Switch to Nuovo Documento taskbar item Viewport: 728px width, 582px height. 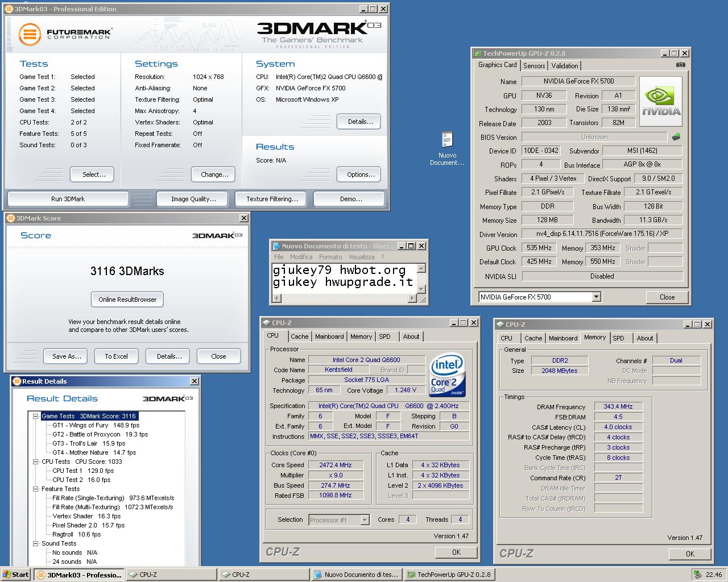tap(357, 575)
